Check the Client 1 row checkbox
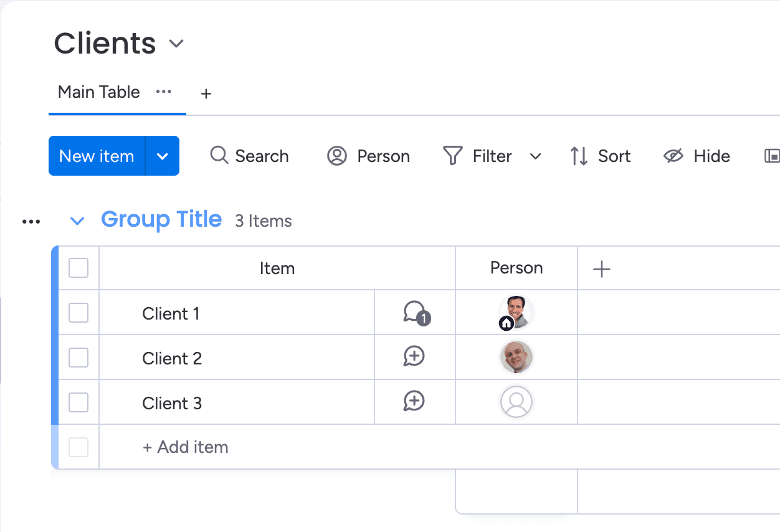The image size is (780, 532). click(78, 313)
